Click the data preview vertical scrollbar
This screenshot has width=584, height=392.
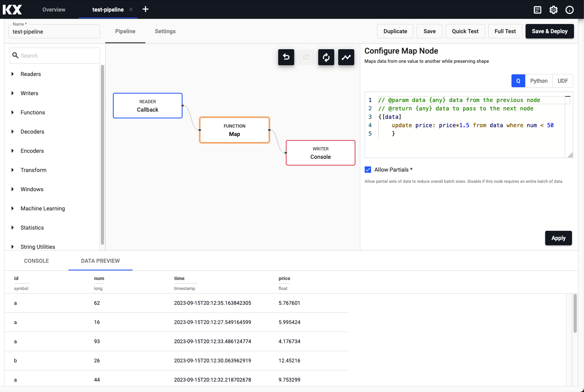(575, 314)
